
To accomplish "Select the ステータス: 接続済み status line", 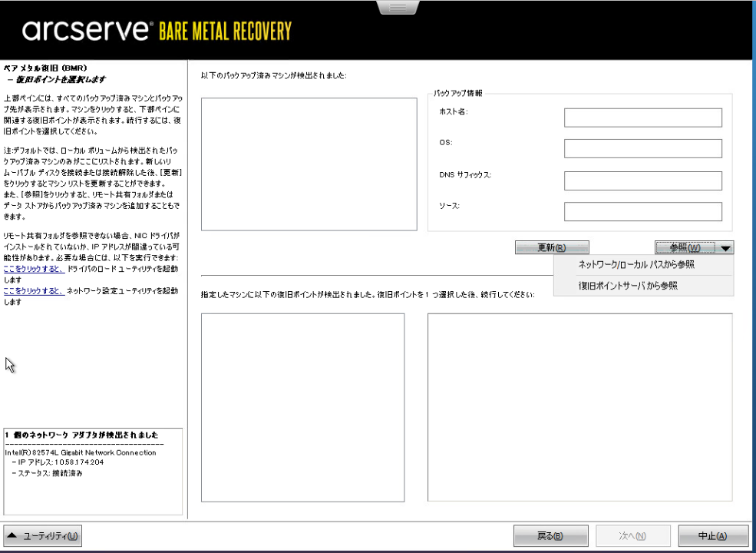I will tap(47, 473).
